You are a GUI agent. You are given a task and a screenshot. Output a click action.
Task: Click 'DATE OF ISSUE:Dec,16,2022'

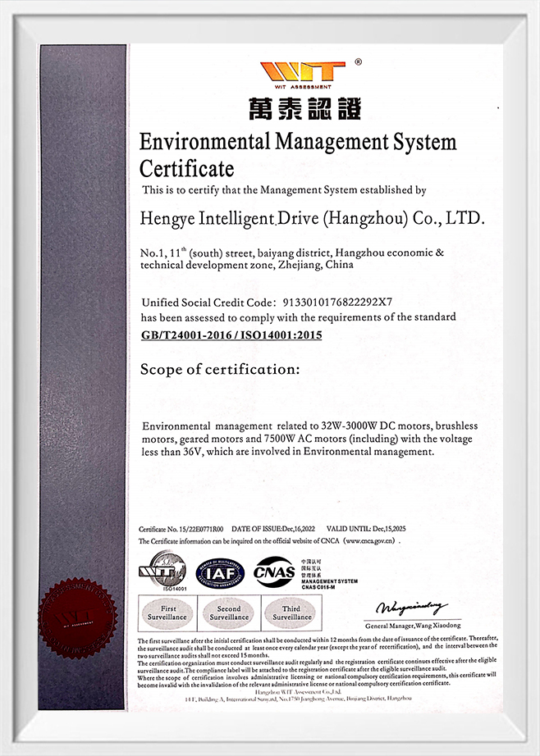[x=273, y=529]
